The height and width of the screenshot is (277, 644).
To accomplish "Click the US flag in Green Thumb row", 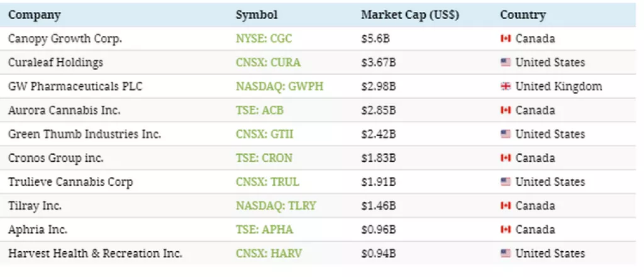I will coord(504,134).
